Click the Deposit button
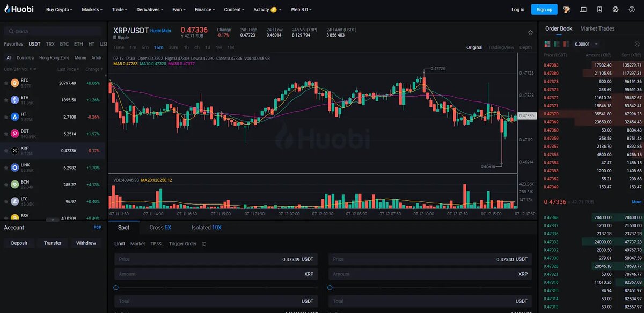The image size is (644, 313). [x=19, y=243]
